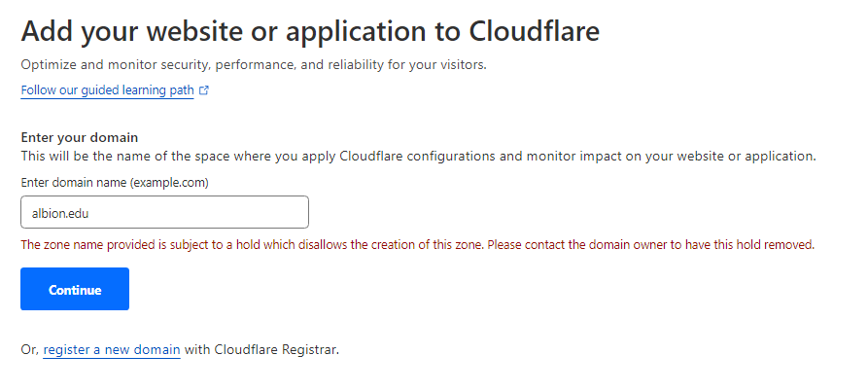Open the 'Follow our guided learning path' link

tap(107, 90)
